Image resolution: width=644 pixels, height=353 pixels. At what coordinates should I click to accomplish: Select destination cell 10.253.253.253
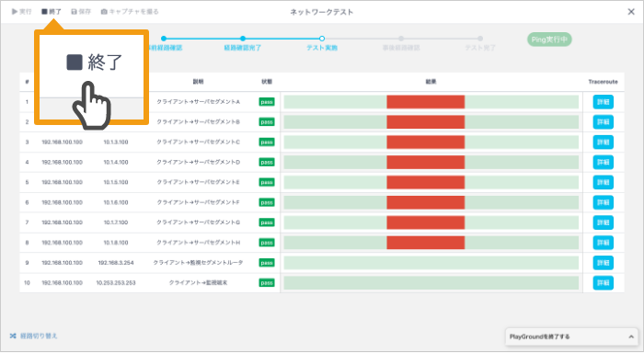tap(116, 283)
